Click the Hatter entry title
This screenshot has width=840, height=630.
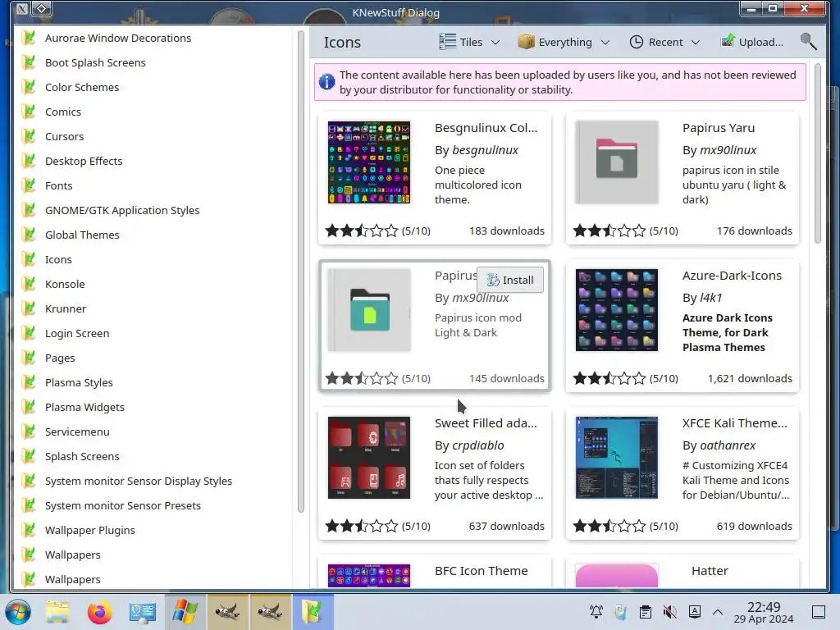[x=710, y=571]
